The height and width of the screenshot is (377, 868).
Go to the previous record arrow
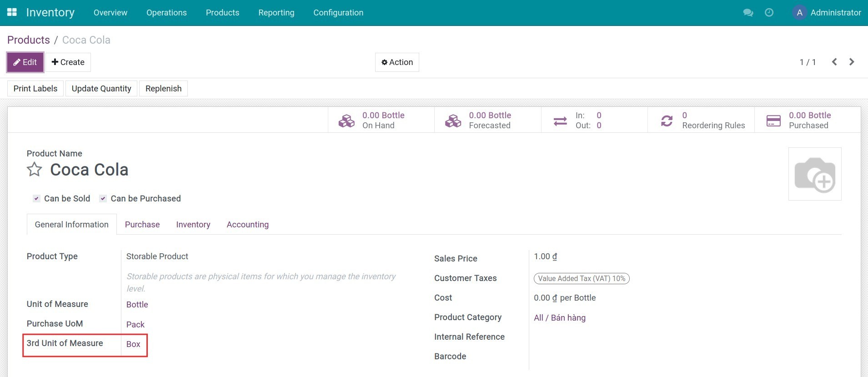tap(834, 62)
